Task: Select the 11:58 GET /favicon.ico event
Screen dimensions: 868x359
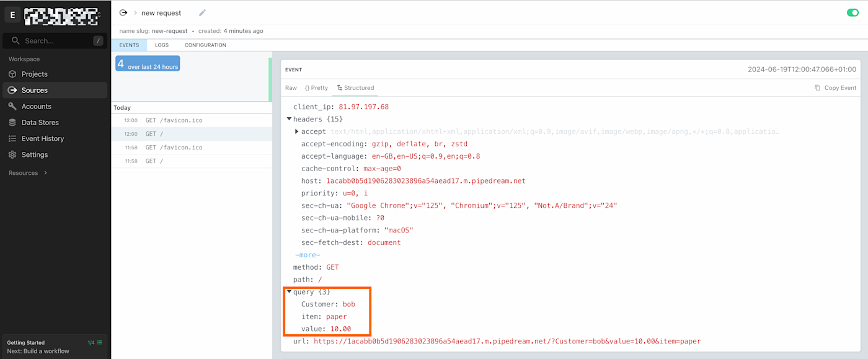Action: [x=192, y=148]
